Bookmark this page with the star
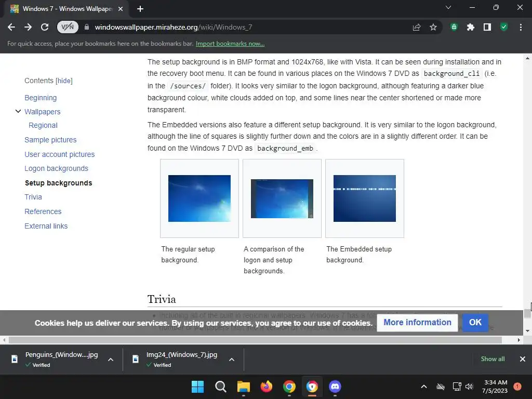The height and width of the screenshot is (399, 532). 433,27
